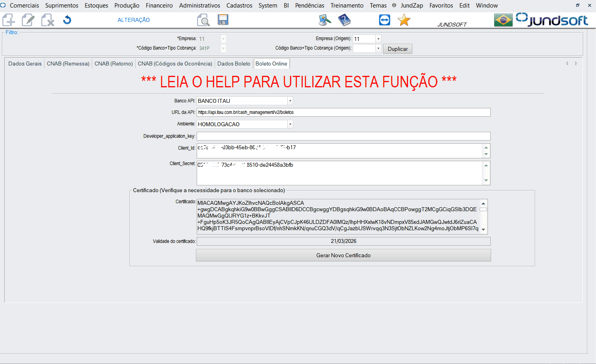The height and width of the screenshot is (364, 596).
Task: Click the Brazil flag icon
Action: (x=503, y=20)
